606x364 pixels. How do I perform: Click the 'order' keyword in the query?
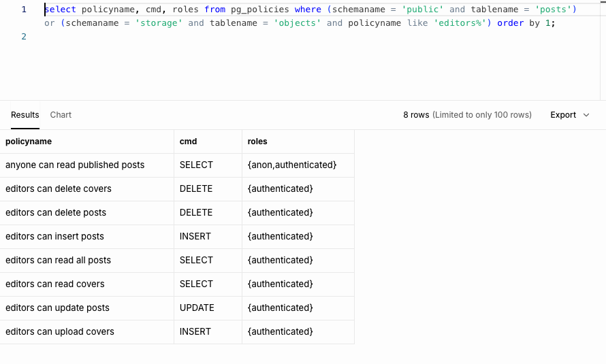[x=511, y=23]
